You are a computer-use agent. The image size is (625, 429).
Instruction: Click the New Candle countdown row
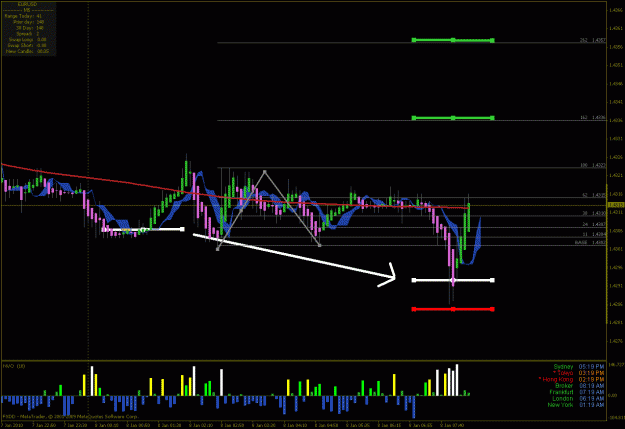tap(27, 51)
